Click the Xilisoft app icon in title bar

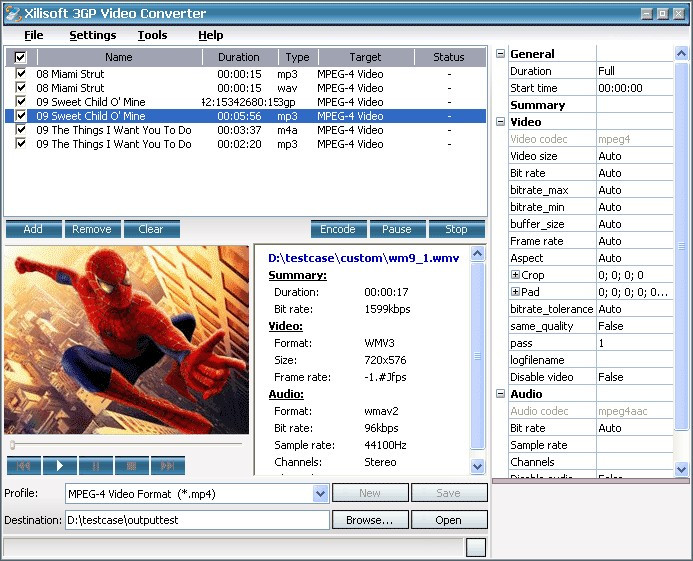tap(13, 13)
